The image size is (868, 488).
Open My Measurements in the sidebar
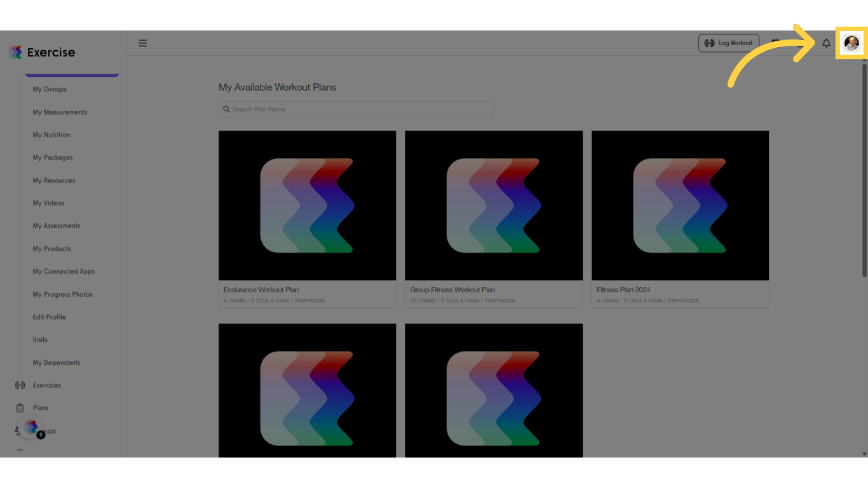(60, 112)
